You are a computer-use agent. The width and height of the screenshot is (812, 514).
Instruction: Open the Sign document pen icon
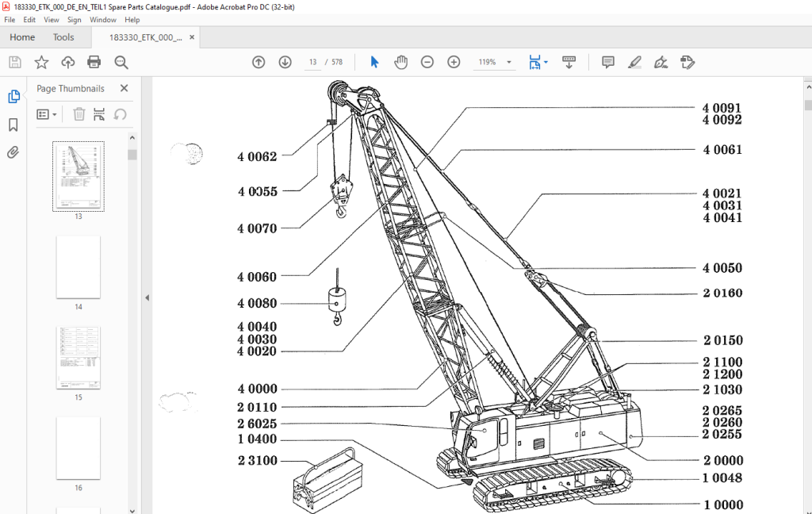661,62
